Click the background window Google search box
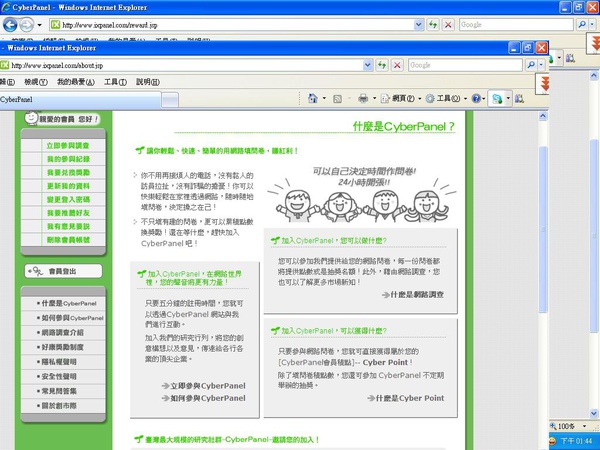The height and width of the screenshot is (450, 600). pos(516,25)
